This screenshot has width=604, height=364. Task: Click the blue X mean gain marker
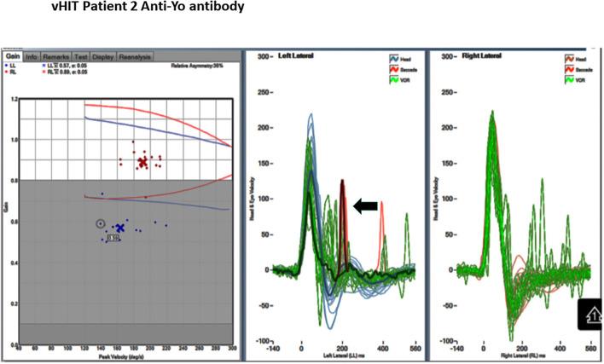click(x=120, y=228)
